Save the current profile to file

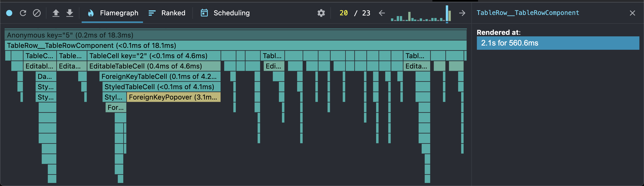(x=70, y=13)
